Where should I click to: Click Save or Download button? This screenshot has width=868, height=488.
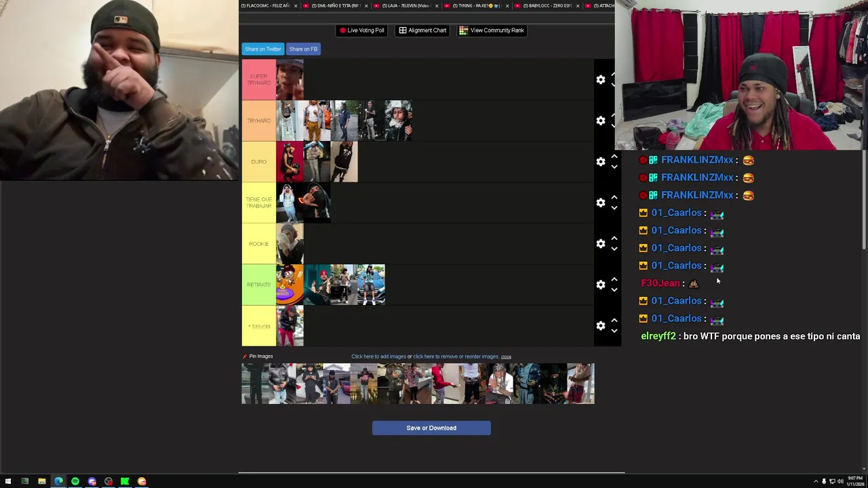tap(431, 428)
